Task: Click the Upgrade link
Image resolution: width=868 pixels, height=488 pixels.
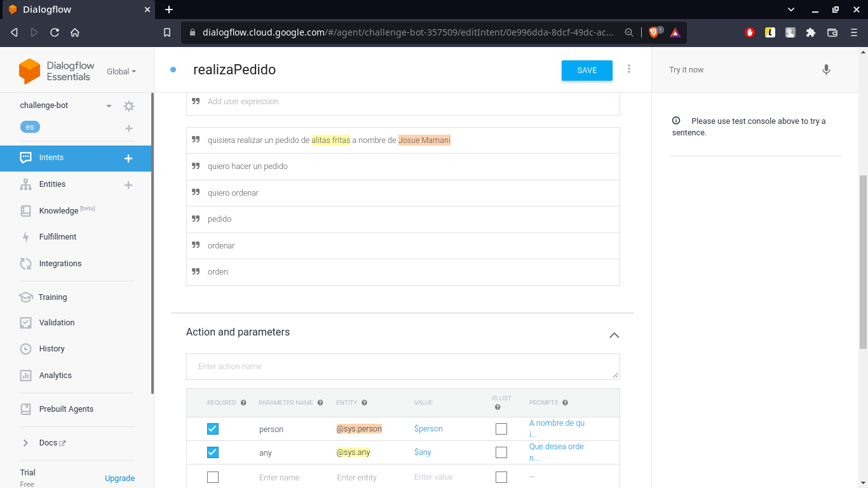Action: click(x=119, y=478)
